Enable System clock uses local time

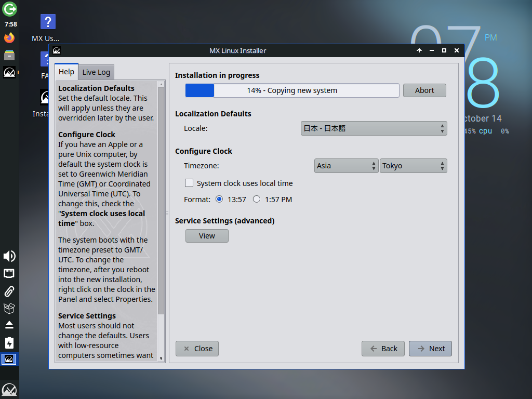point(189,183)
